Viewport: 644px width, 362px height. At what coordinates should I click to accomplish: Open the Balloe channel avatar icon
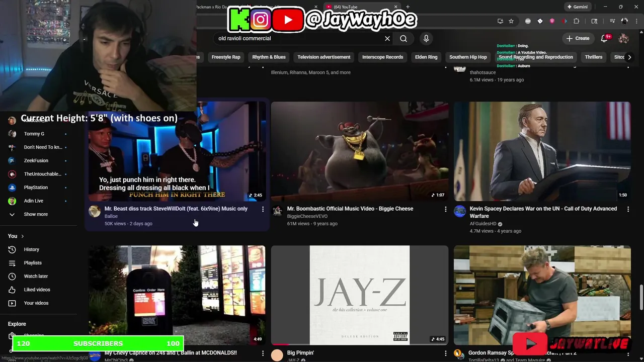95,211
